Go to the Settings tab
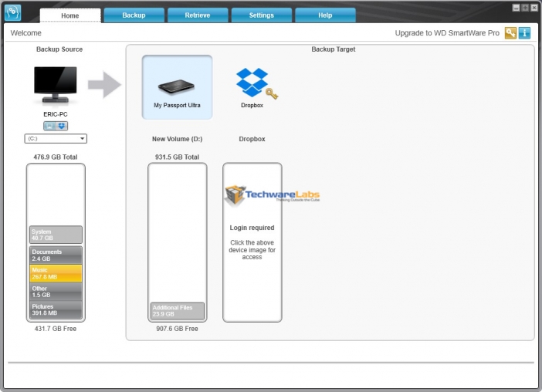The image size is (542, 392). pyautogui.click(x=261, y=15)
